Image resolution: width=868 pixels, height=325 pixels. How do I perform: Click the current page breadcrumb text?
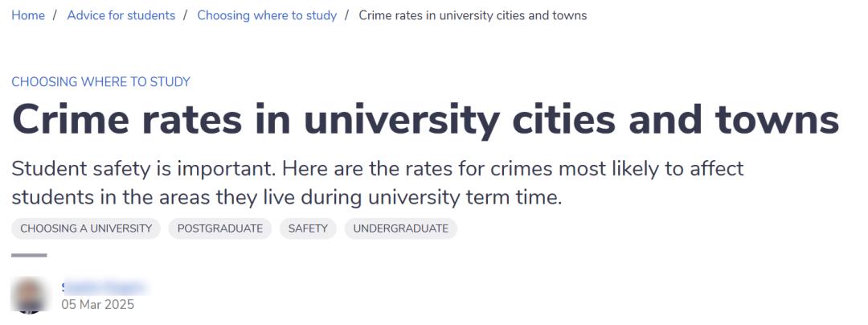pyautogui.click(x=473, y=15)
